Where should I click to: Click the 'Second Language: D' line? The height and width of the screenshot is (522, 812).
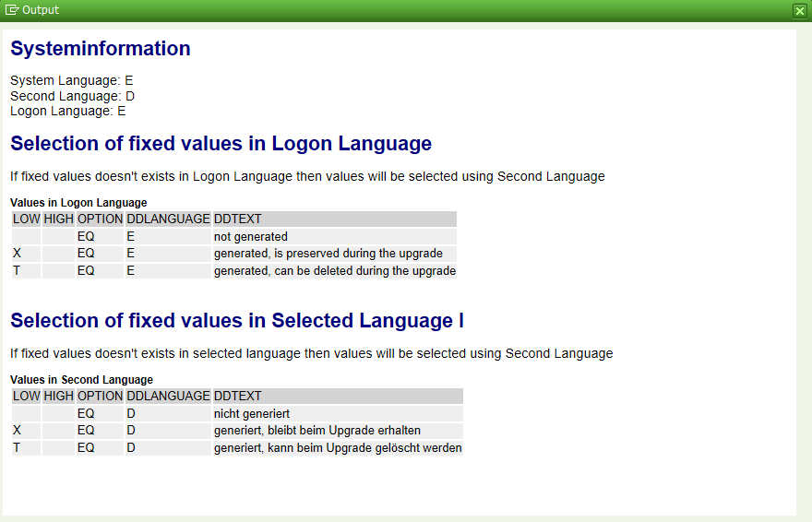coord(73,96)
